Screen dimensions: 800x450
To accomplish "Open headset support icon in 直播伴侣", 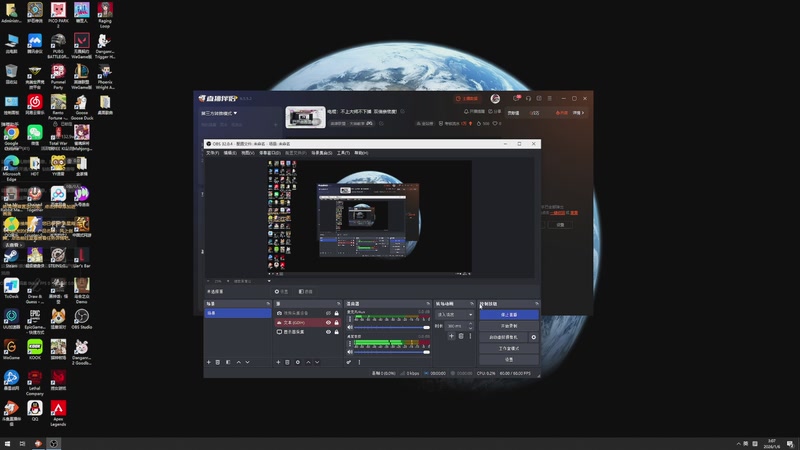I will tap(528, 98).
